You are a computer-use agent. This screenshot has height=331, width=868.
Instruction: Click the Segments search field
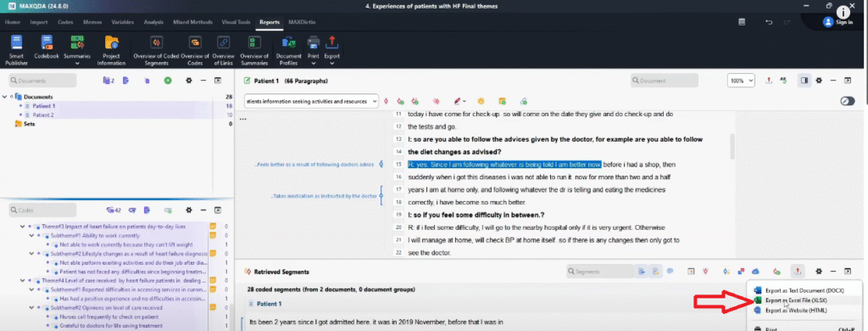601,271
